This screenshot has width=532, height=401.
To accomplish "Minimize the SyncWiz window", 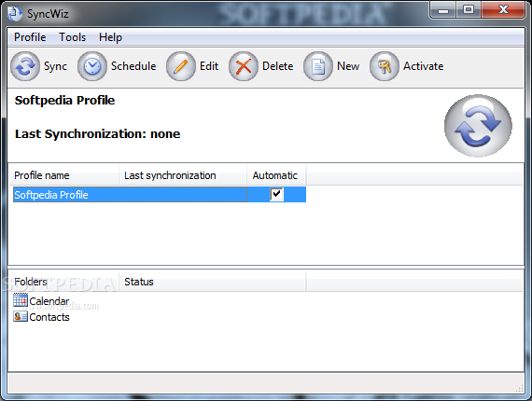I will point(443,10).
